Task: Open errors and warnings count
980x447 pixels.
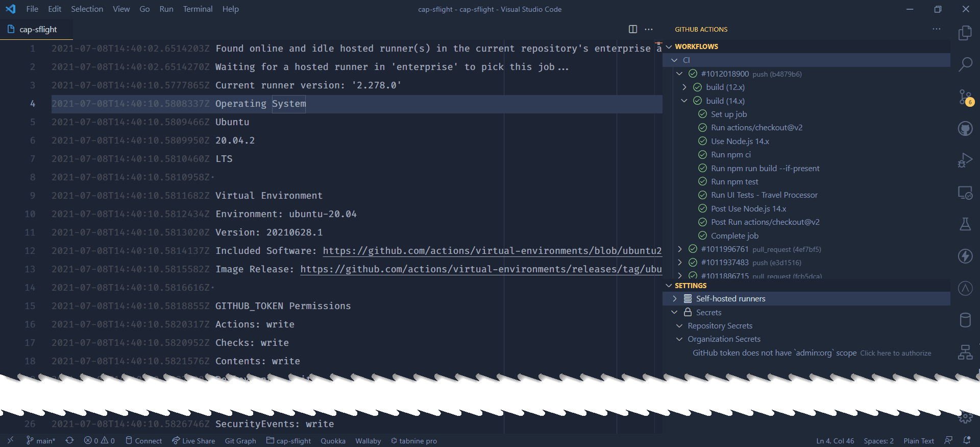Action: pos(100,440)
